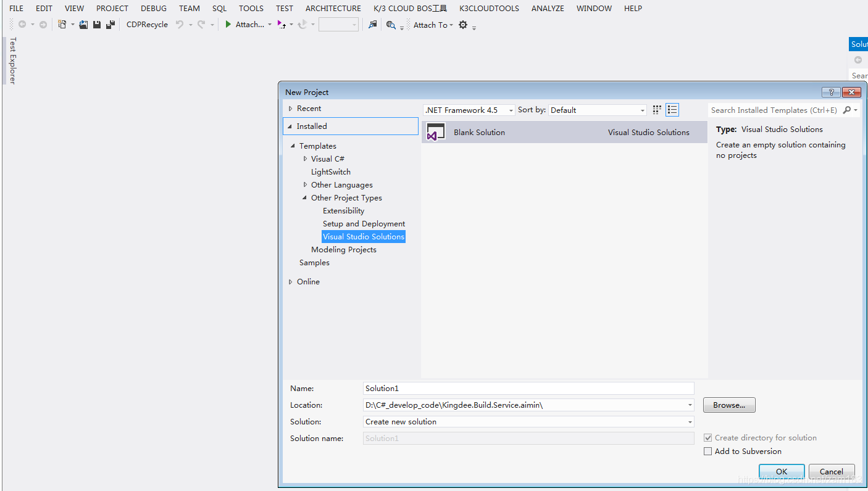Click the search magnifier in New Project dialog

pyautogui.click(x=847, y=110)
